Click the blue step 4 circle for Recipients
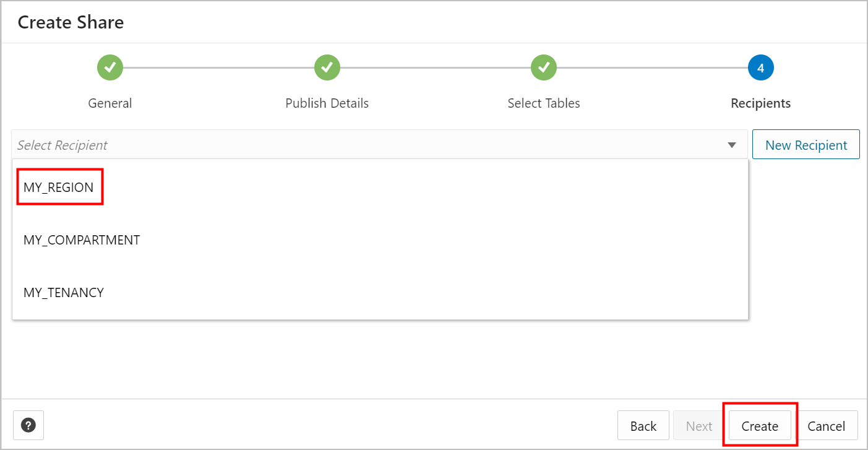The image size is (868, 450). point(760,67)
